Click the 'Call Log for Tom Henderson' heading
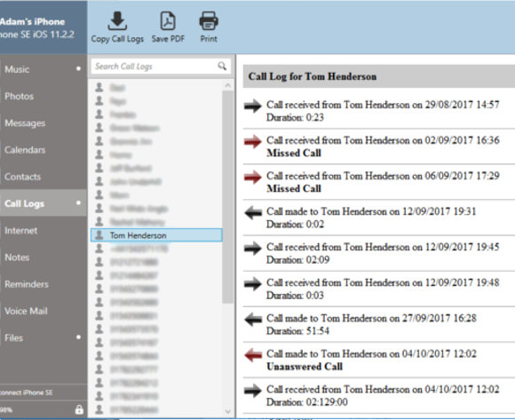This screenshot has height=420, width=515. click(x=313, y=76)
